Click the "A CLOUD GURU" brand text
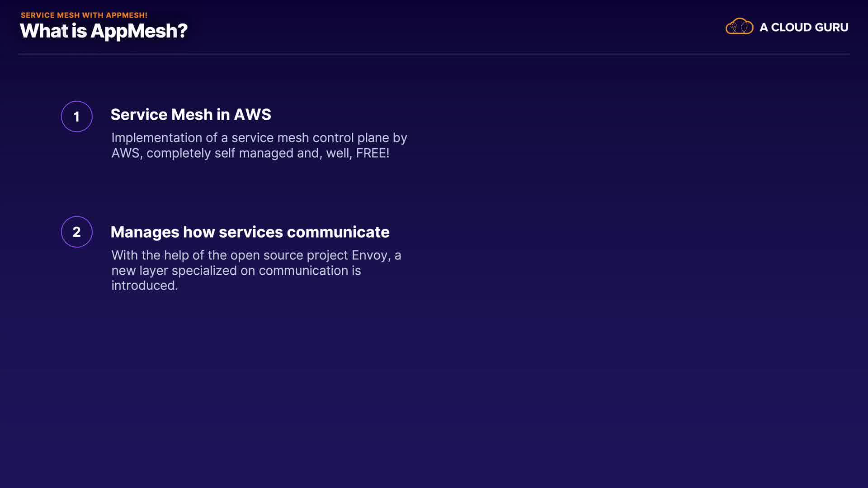The width and height of the screenshot is (868, 488). (804, 28)
